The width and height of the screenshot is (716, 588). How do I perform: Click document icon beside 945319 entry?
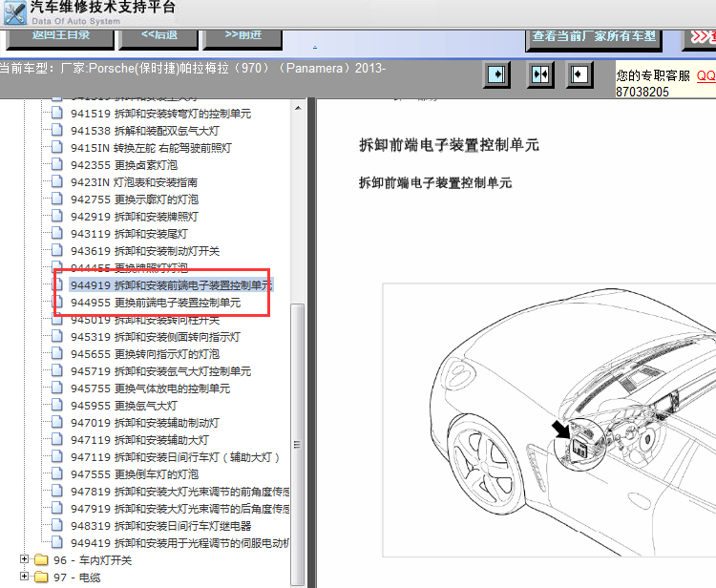[57, 336]
